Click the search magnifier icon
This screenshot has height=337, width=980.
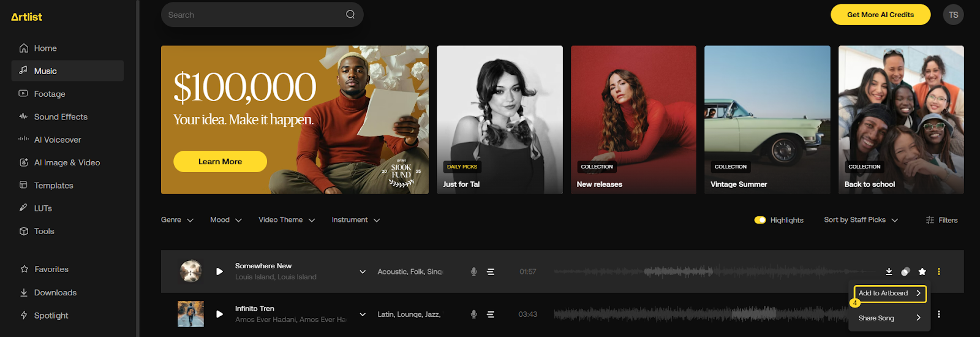(350, 15)
